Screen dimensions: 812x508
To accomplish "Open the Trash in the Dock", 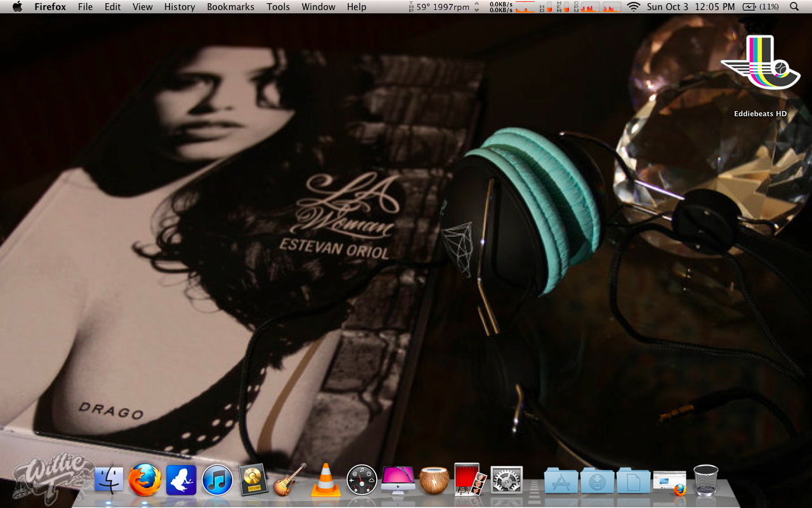I will [x=706, y=480].
